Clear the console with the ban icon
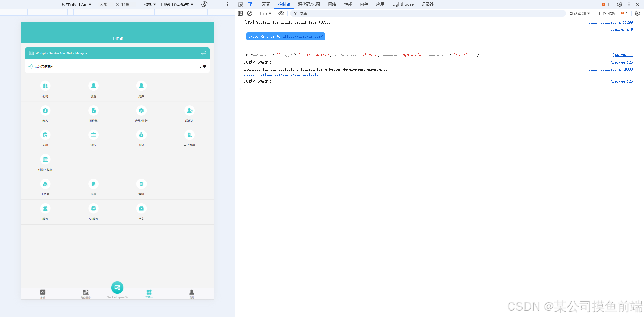 (x=250, y=13)
